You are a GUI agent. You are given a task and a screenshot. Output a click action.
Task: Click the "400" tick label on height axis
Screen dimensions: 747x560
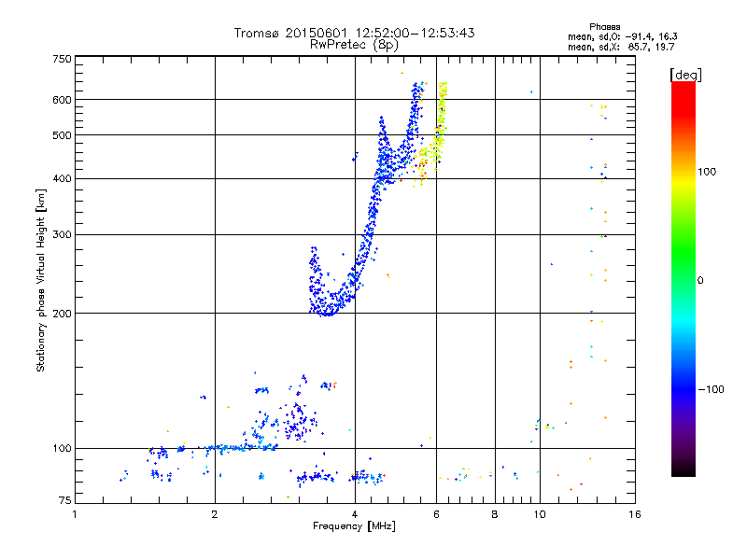[63, 179]
